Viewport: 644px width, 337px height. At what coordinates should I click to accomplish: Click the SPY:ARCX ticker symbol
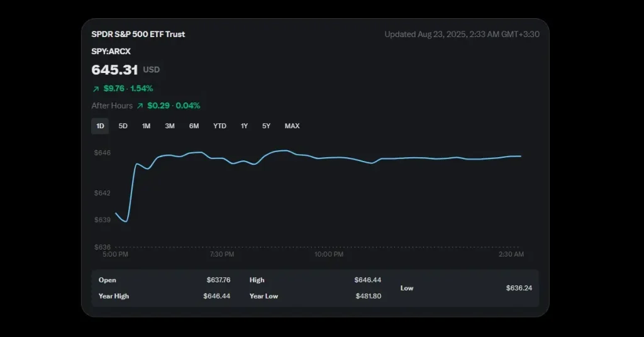point(111,52)
